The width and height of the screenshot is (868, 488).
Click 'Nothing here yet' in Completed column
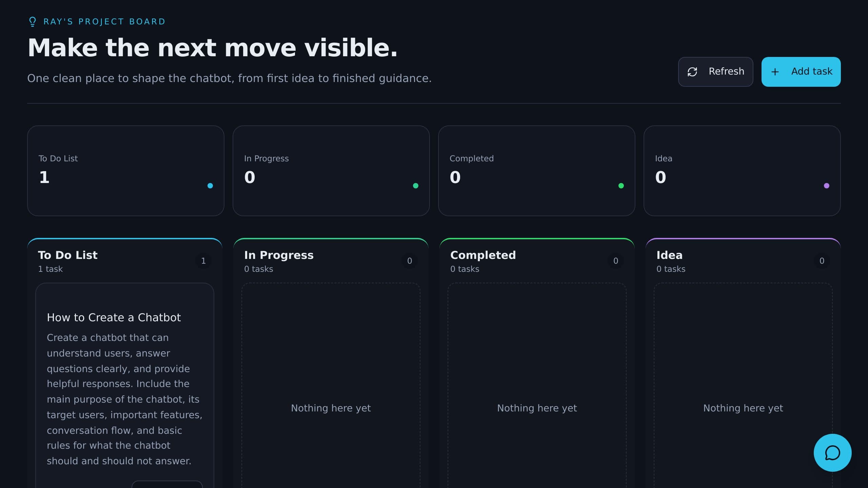pyautogui.click(x=537, y=408)
